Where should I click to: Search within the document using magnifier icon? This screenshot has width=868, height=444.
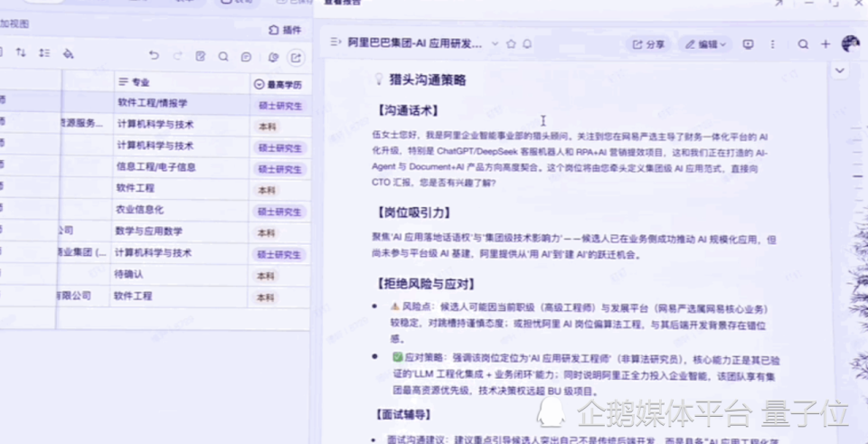pyautogui.click(x=803, y=44)
